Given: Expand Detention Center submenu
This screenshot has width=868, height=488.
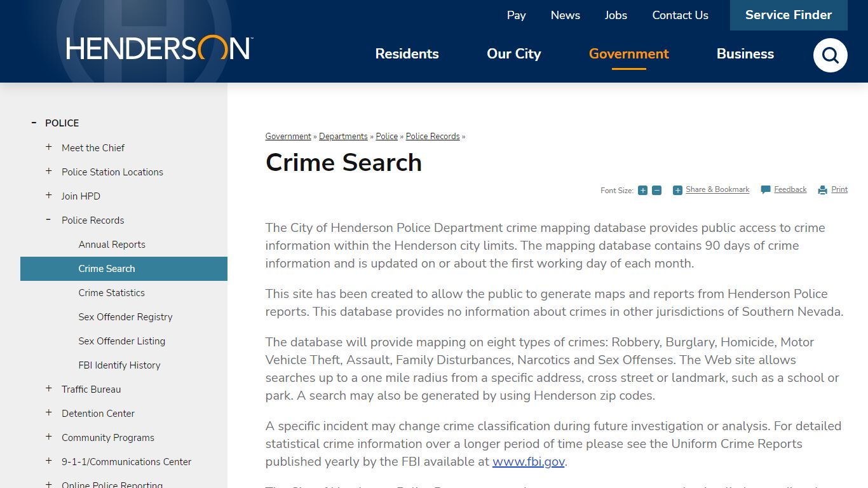Looking at the screenshot, I should (49, 412).
